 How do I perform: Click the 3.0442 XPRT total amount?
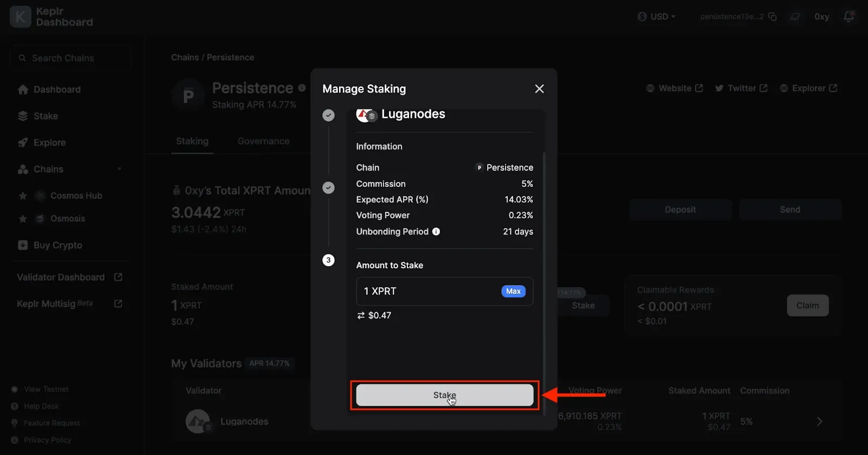pyautogui.click(x=208, y=212)
